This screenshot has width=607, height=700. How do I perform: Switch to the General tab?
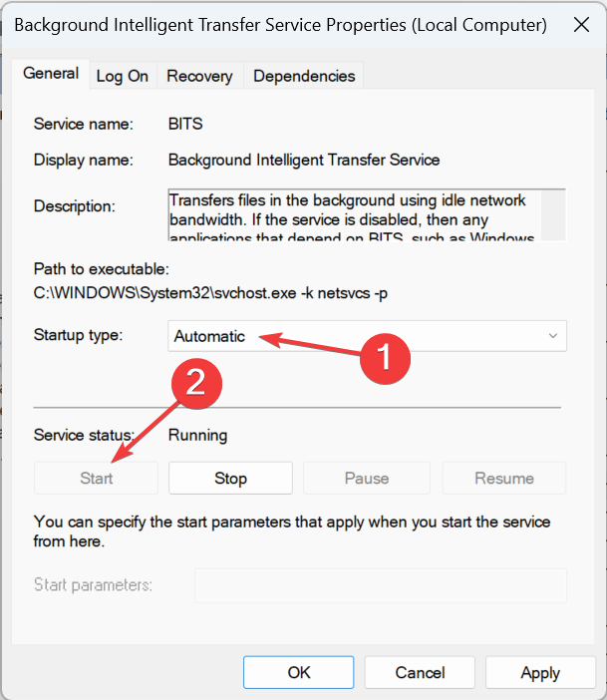tap(51, 74)
